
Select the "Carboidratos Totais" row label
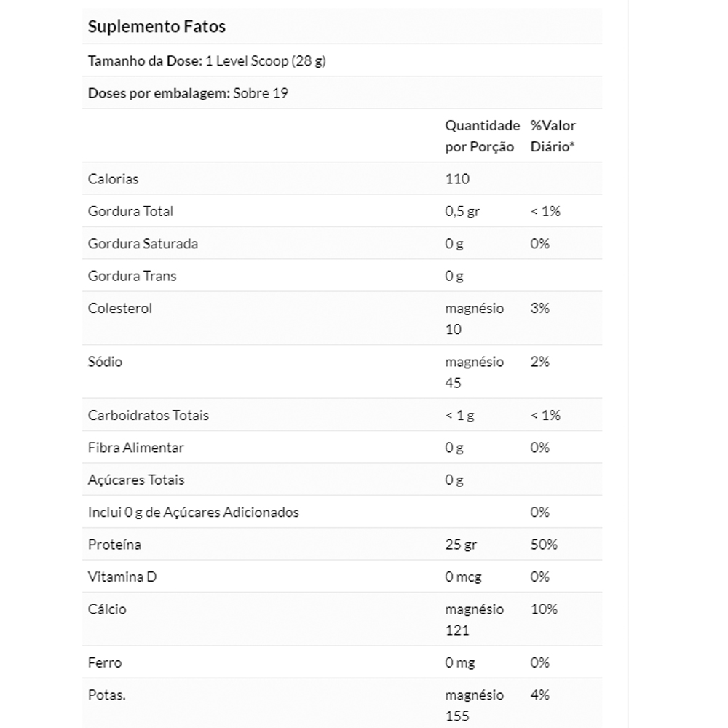click(148, 416)
